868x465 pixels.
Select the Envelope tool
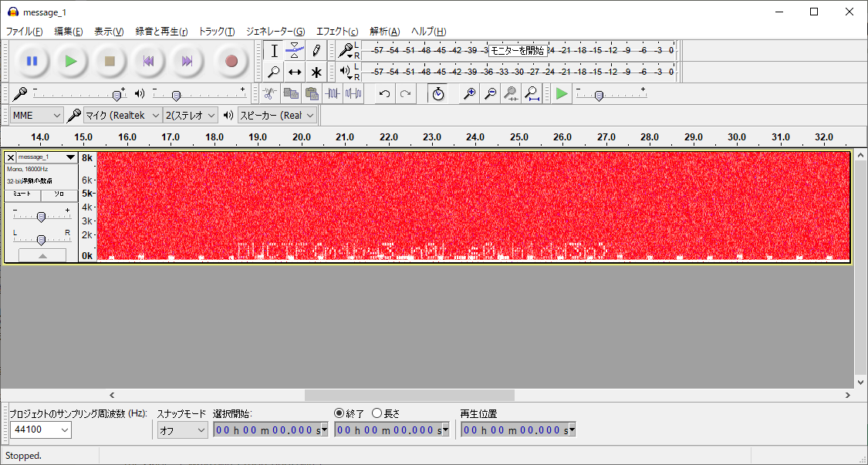coord(295,51)
